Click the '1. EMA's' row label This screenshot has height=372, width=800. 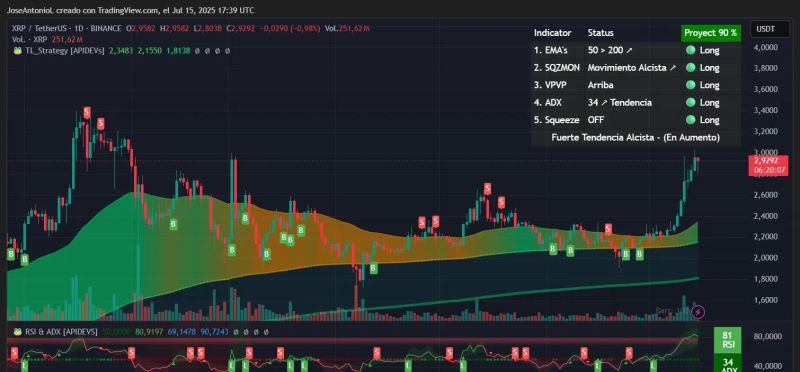tap(550, 50)
